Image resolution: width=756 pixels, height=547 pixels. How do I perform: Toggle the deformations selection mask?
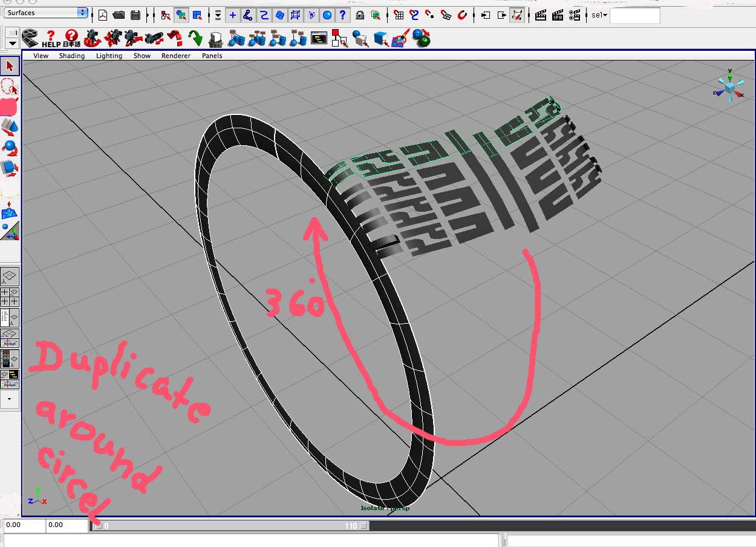[295, 15]
